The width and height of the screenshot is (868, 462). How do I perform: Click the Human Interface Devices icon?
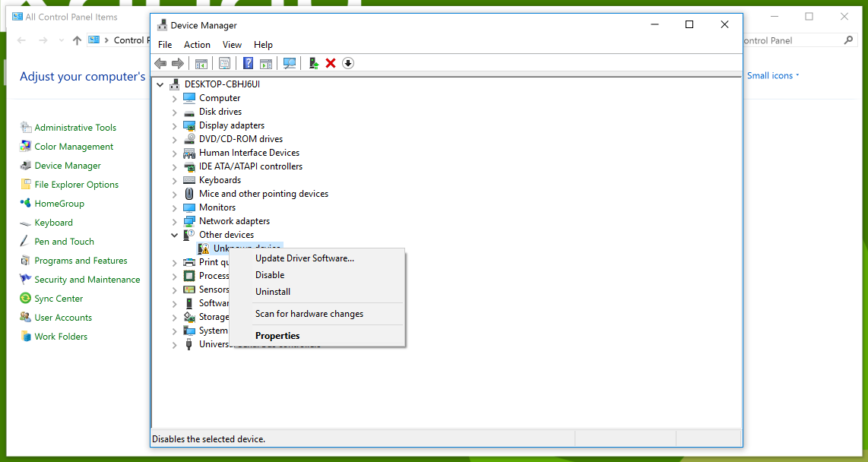click(x=189, y=153)
